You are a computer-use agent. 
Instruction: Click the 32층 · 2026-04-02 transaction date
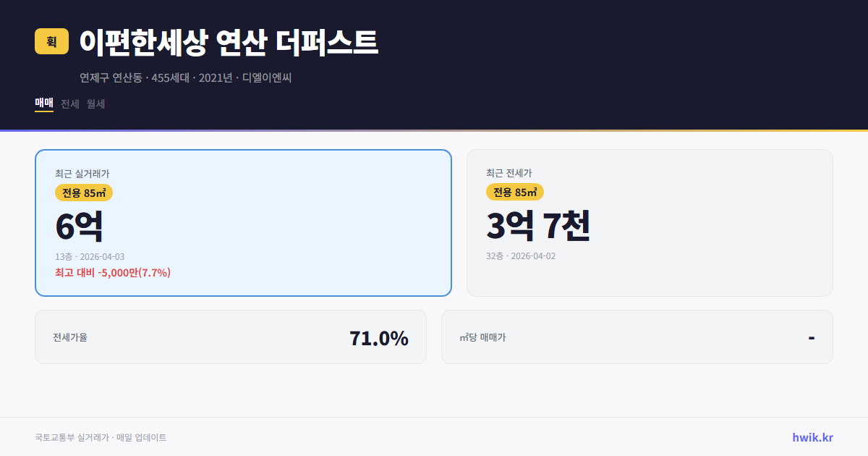click(x=522, y=255)
